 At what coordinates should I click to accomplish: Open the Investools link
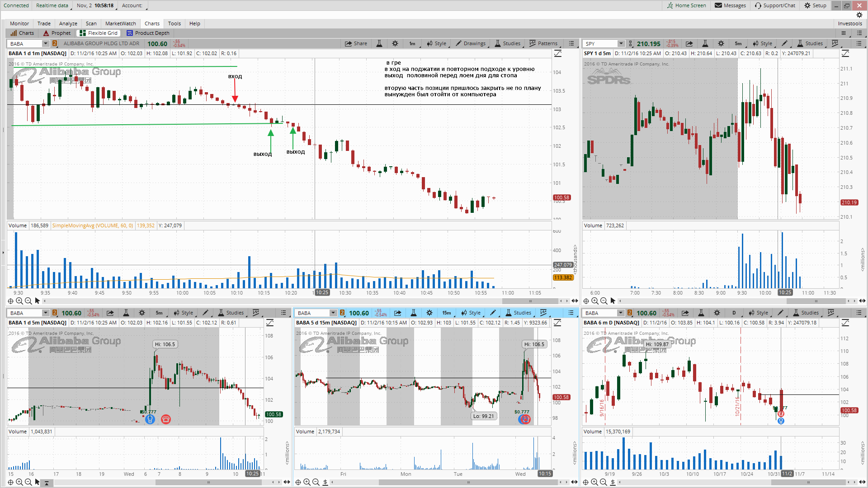[x=850, y=23]
